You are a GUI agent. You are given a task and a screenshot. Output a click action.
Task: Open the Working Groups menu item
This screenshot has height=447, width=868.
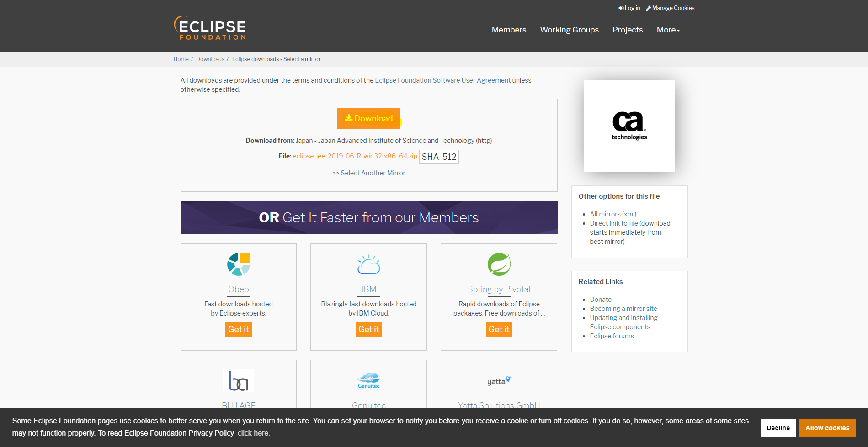(x=569, y=30)
